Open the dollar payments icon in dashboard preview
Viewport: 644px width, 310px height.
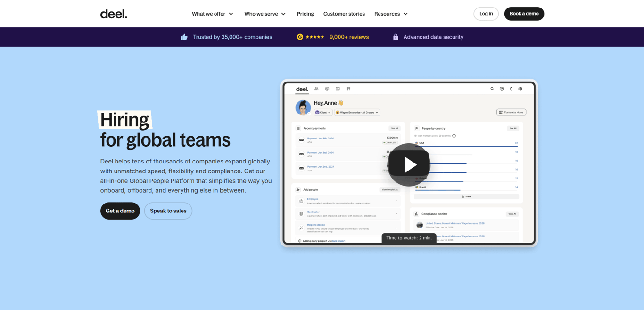tap(327, 89)
